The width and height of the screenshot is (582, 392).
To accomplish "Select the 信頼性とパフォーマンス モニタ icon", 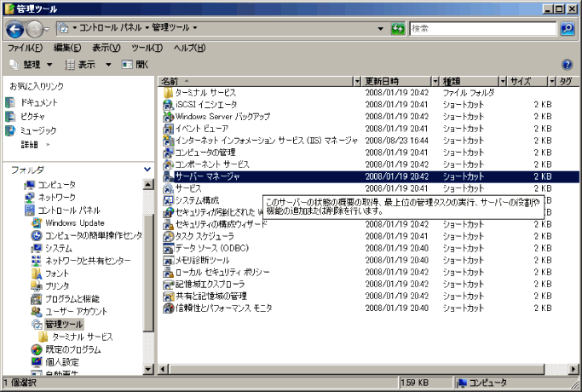I will click(x=168, y=308).
